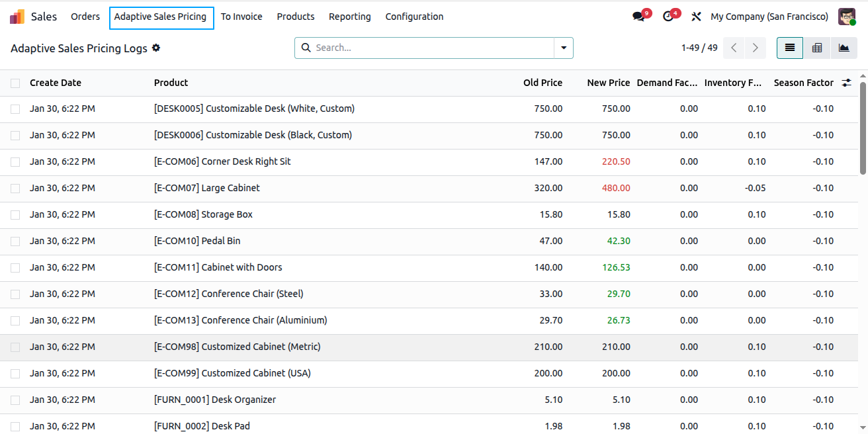868x434 pixels.
Task: Click the search magnifier icon
Action: click(306, 48)
